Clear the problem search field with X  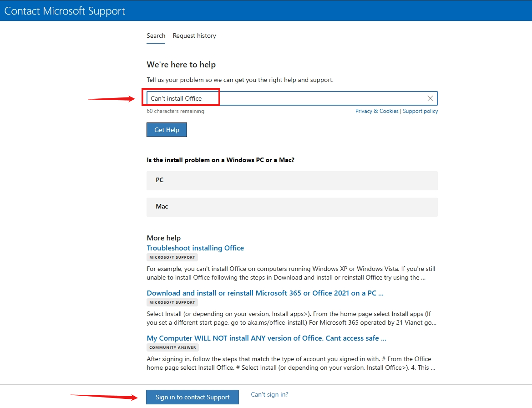[430, 98]
